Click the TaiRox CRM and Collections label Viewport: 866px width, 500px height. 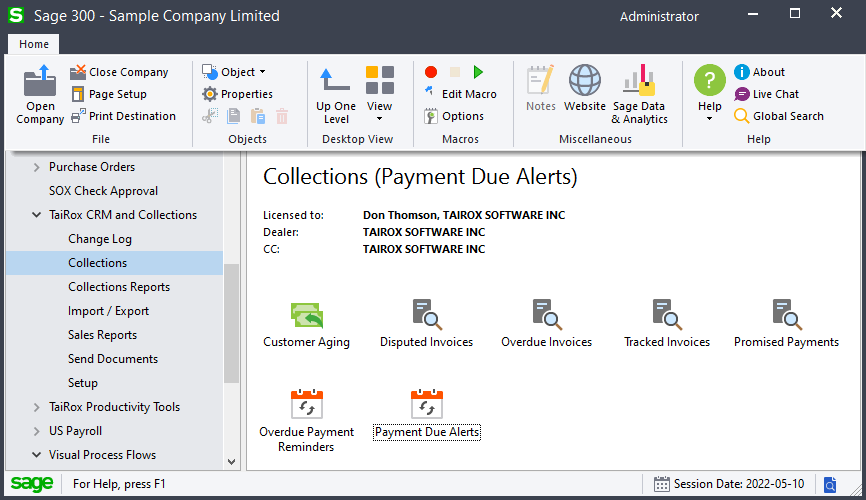click(123, 215)
